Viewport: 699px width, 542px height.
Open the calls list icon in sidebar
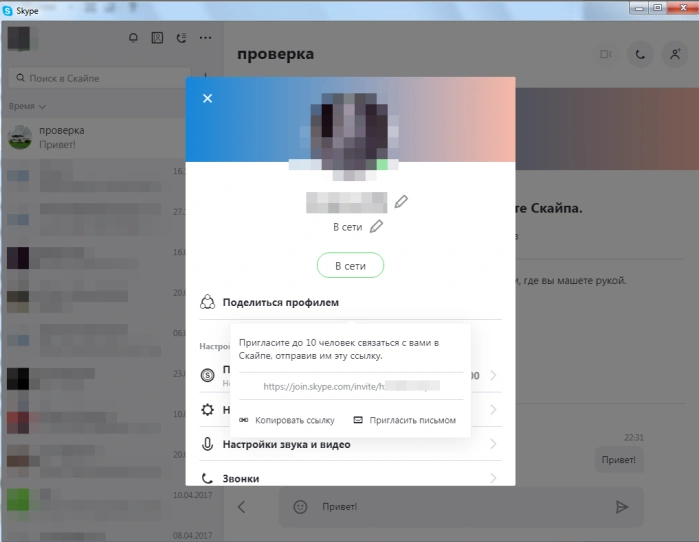pos(181,38)
